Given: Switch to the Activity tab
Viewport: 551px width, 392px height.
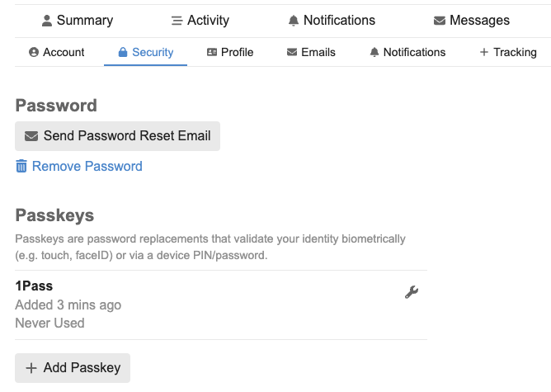Looking at the screenshot, I should [200, 21].
